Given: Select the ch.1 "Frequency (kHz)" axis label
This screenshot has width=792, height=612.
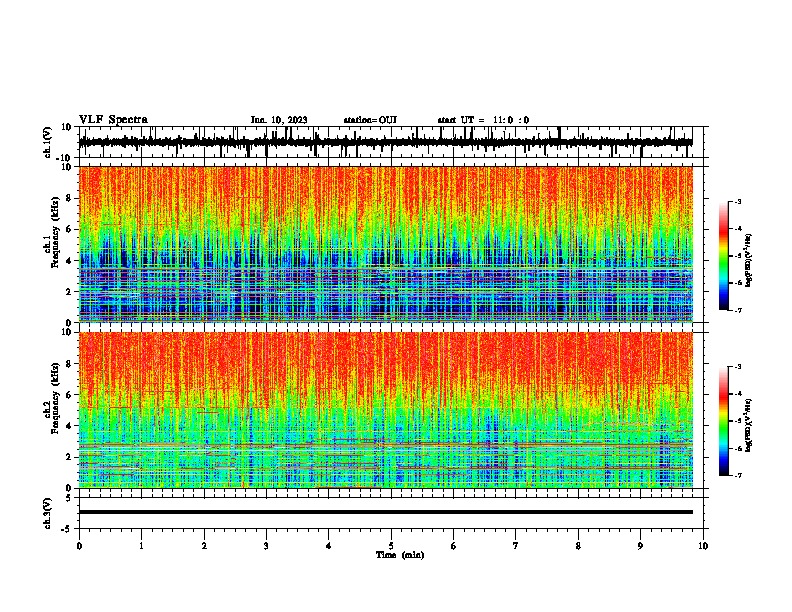Looking at the screenshot, I should pyautogui.click(x=55, y=233).
